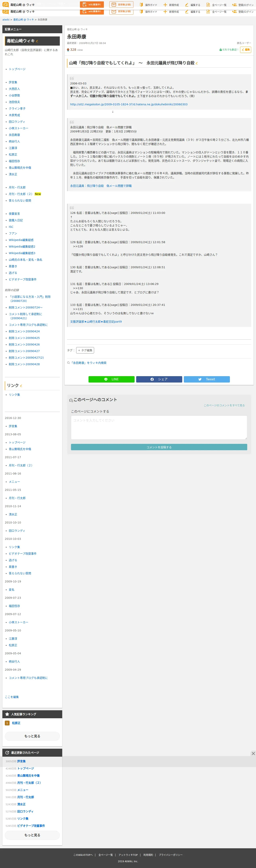Open 削除コメント20090428 link

tap(24, 364)
